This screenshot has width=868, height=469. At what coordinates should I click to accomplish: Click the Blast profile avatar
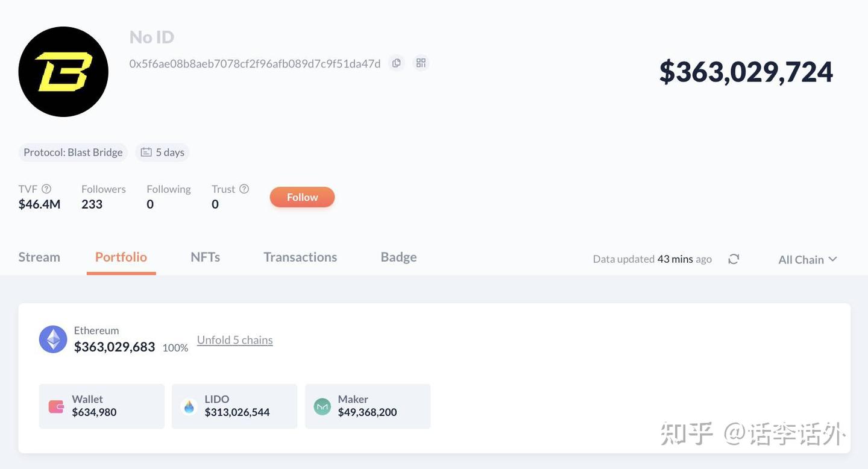[63, 72]
